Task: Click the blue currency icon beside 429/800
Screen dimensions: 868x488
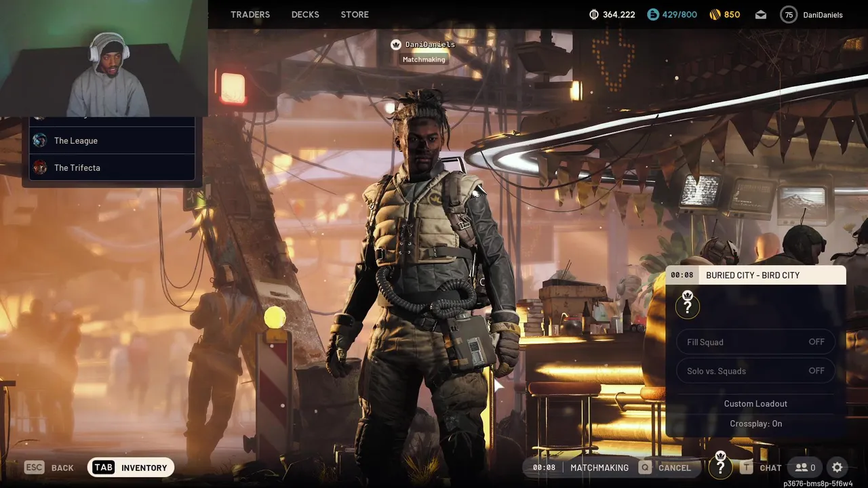Action: (652, 14)
